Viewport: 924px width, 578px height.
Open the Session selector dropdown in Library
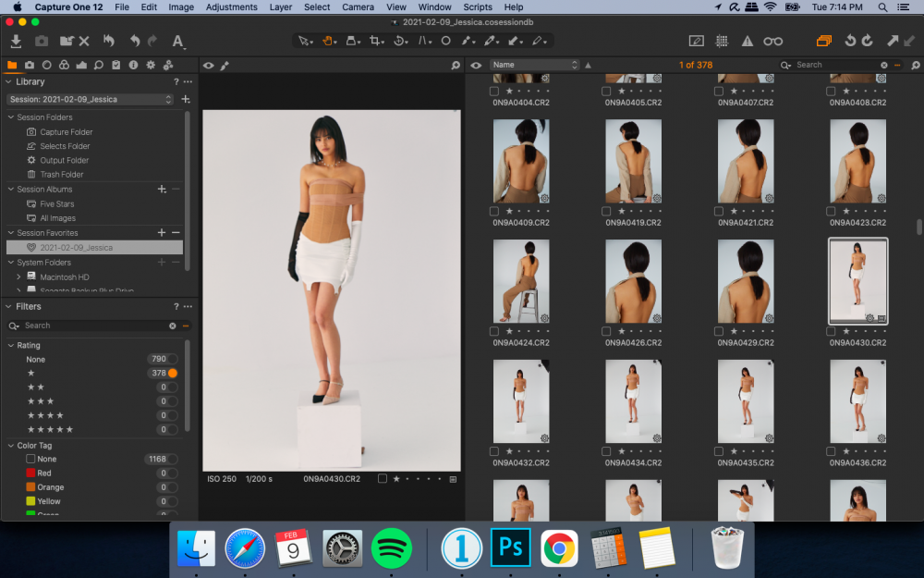click(89, 99)
